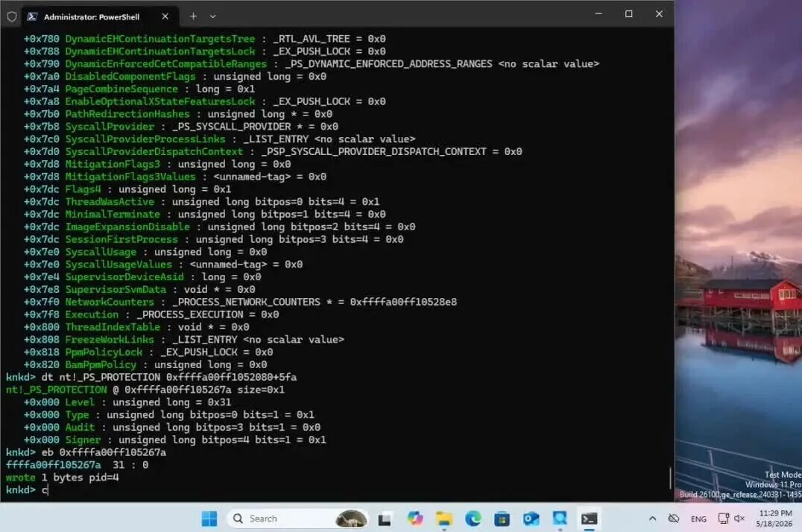This screenshot has width=802, height=532.
Task: Maximize the Terminal window
Action: click(628, 14)
